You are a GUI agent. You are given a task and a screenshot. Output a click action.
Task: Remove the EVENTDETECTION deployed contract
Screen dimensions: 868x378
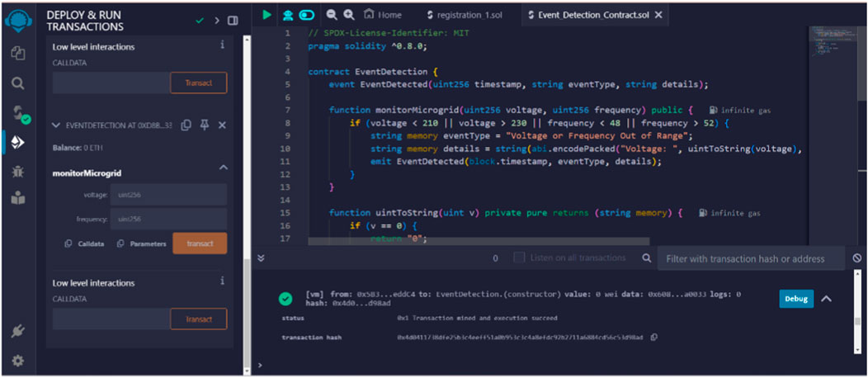point(222,125)
